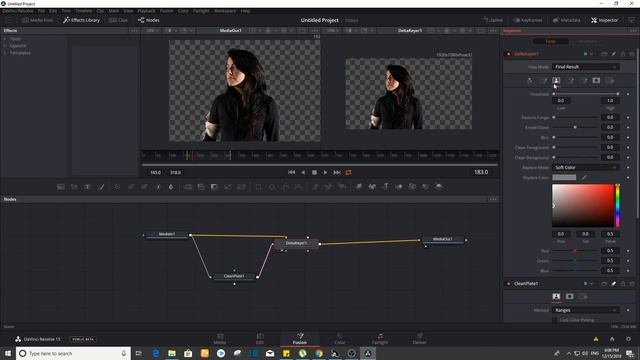Open the Nodes panel options menu
The height and width of the screenshot is (360, 640).
493,199
